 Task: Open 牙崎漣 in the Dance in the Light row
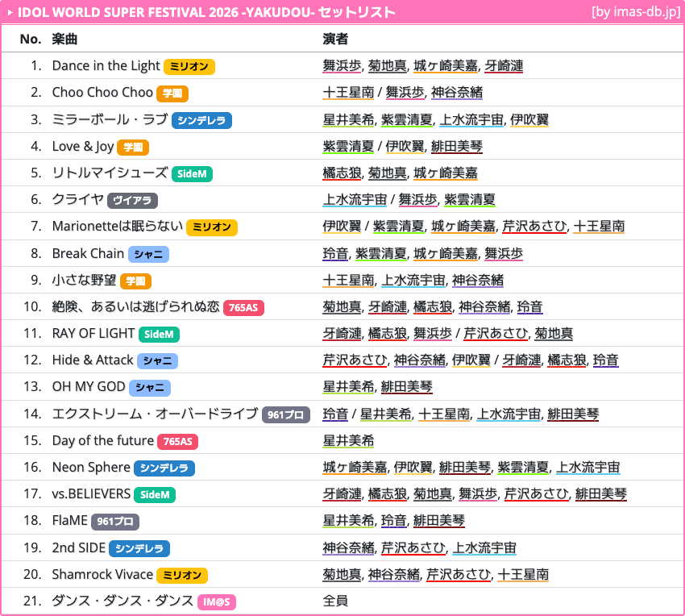pyautogui.click(x=504, y=65)
